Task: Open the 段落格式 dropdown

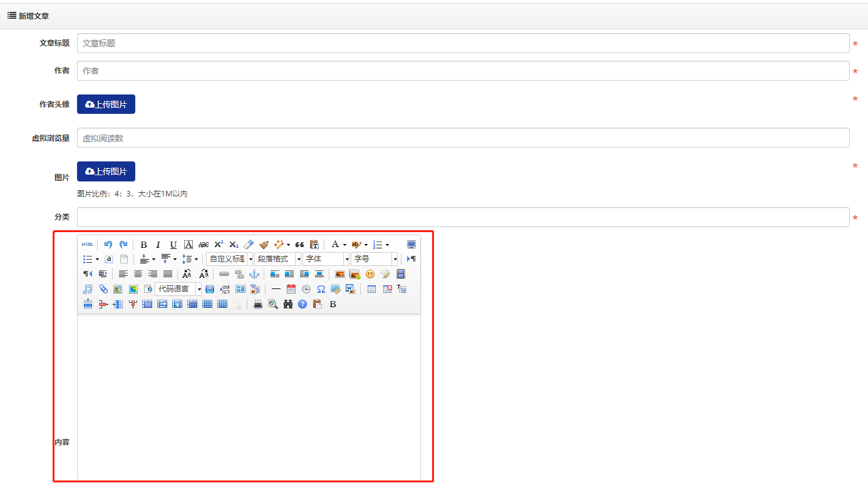Action: pyautogui.click(x=277, y=258)
